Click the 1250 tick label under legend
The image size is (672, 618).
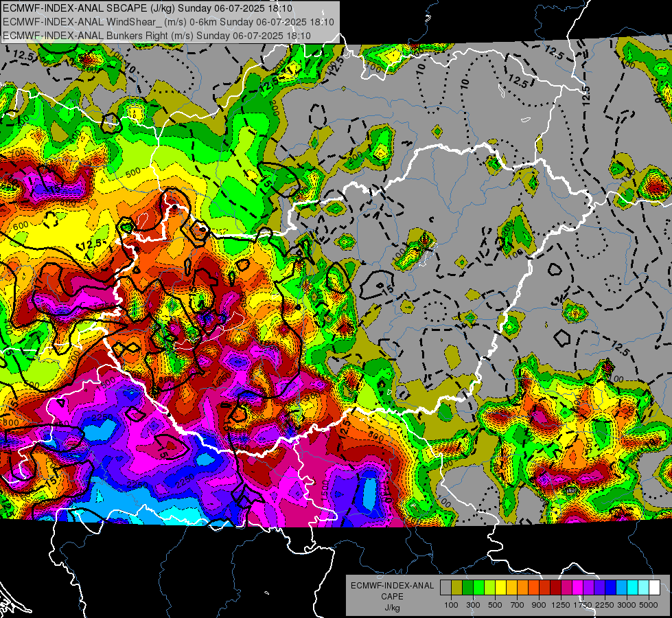click(561, 605)
